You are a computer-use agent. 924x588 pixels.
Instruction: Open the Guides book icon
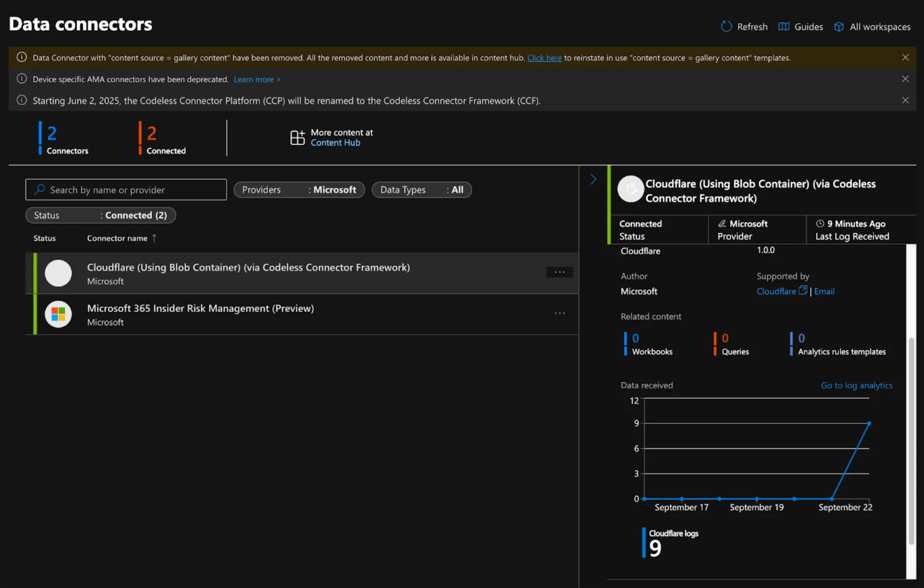[784, 27]
